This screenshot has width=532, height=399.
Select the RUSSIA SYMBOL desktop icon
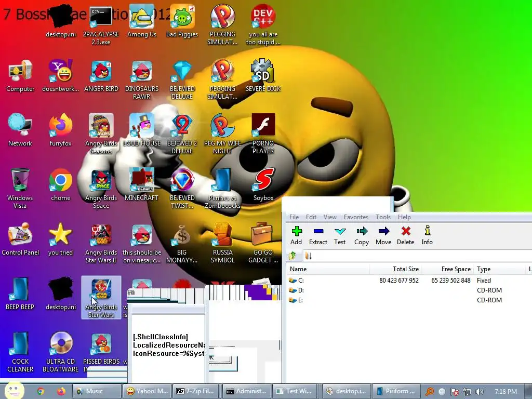click(222, 243)
